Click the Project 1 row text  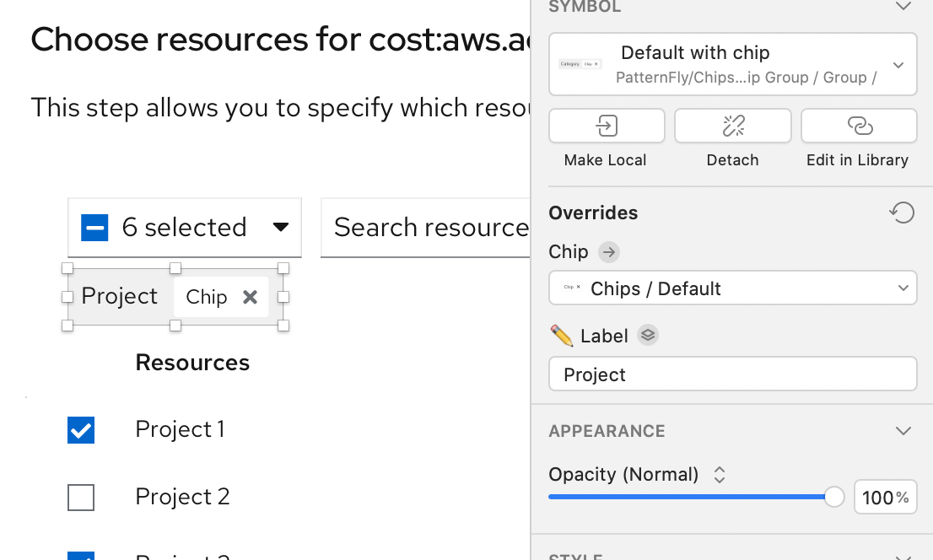pos(180,429)
